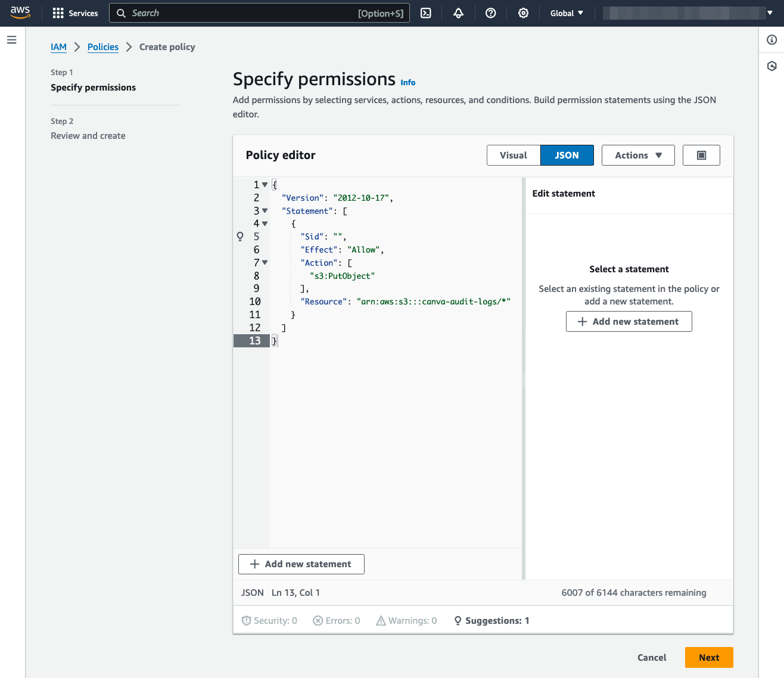Click the Create policy breadcrumb text
Image resolution: width=784 pixels, height=678 pixels.
point(167,47)
